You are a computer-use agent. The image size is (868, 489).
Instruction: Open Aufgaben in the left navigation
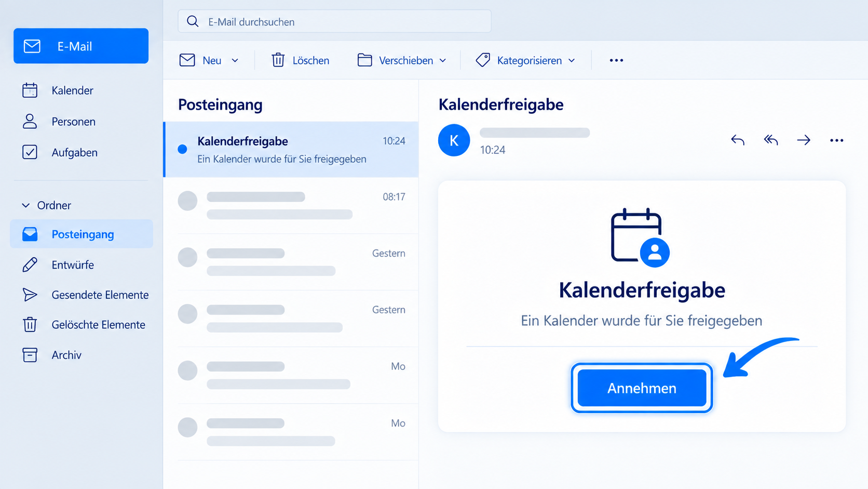(x=60, y=152)
